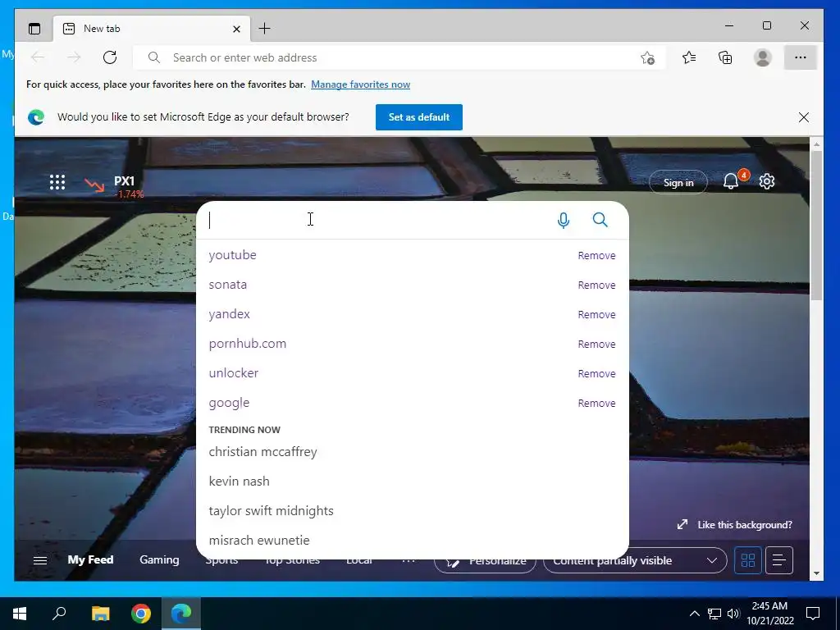Remove unlocker from search history
Screen dimensions: 840x630
pos(596,373)
